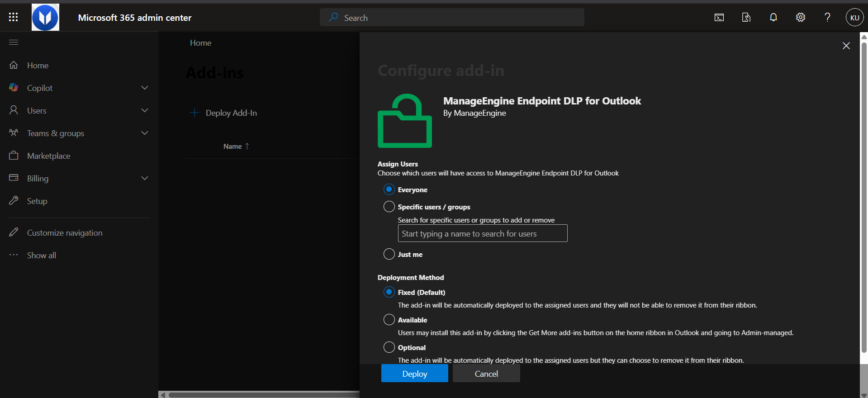The width and height of the screenshot is (868, 398).
Task: Select the Everyone radio button
Action: 389,190
